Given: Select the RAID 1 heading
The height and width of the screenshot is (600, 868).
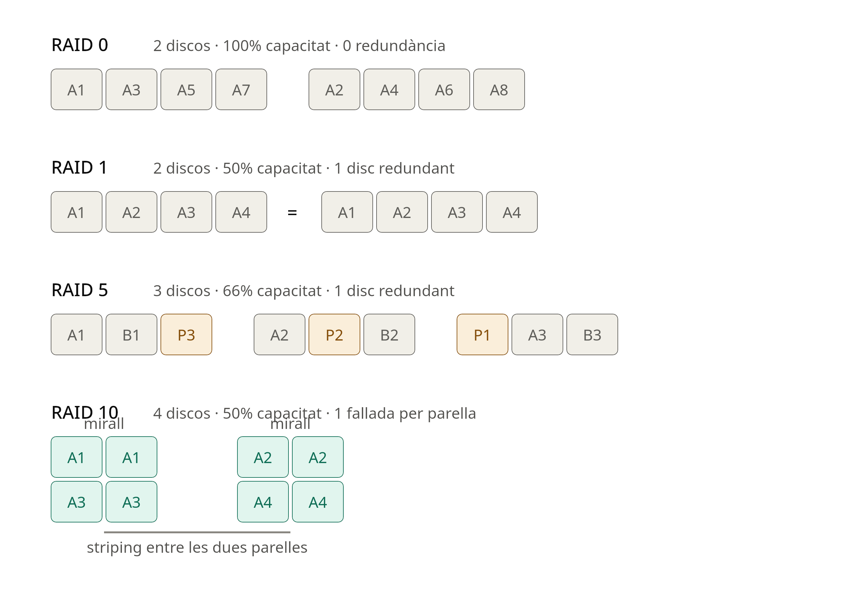Looking at the screenshot, I should click(x=79, y=168).
